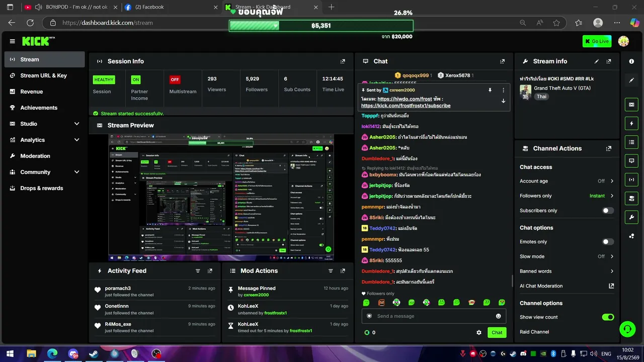644x362 pixels.
Task: Open Stream URL & Key page
Action: click(x=45, y=75)
